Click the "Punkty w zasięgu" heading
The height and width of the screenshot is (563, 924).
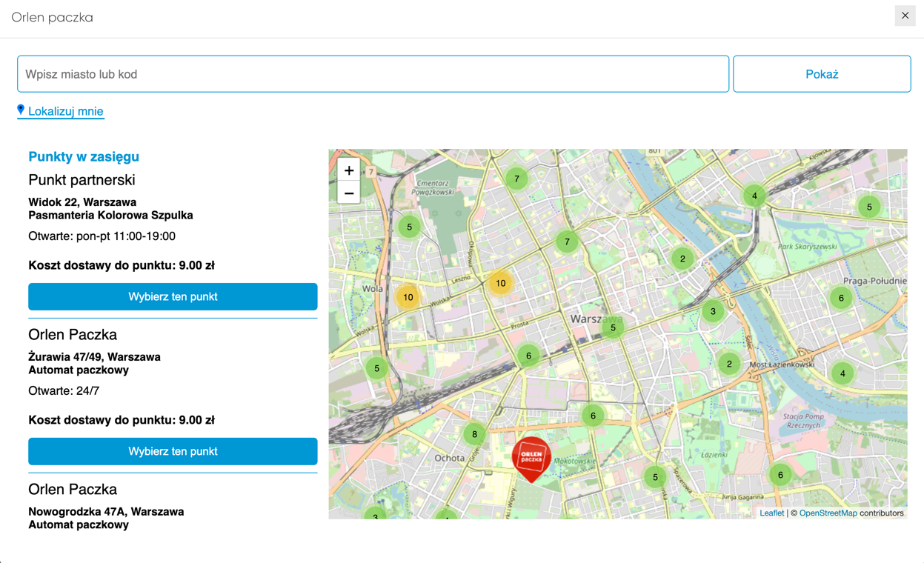click(84, 156)
